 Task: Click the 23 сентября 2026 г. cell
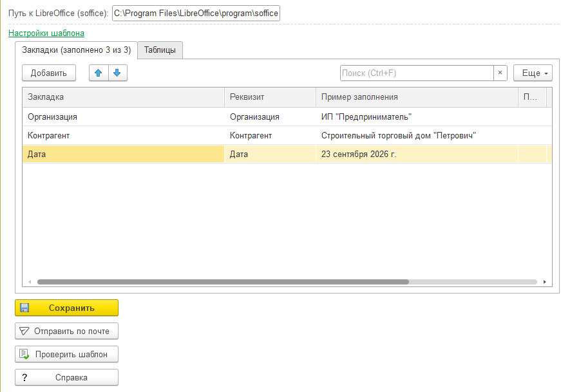point(417,154)
